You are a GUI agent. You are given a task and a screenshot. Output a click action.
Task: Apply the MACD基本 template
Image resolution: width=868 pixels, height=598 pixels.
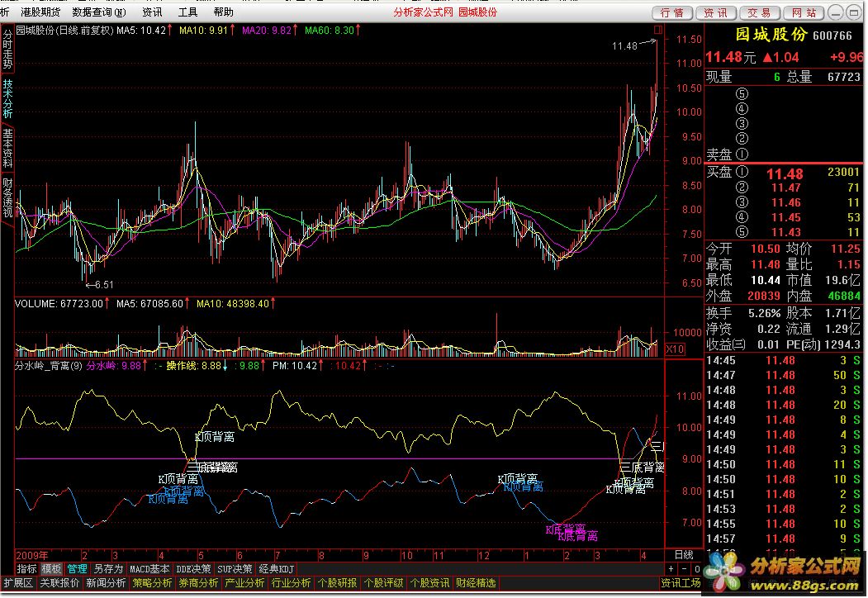click(149, 568)
